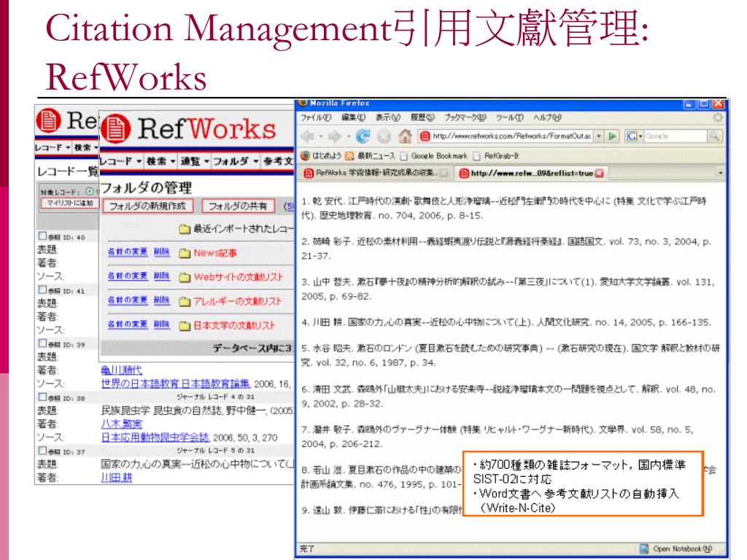The height and width of the screenshot is (560, 747).
Task: Click the Firefox stop loading icon
Action: coord(384,136)
